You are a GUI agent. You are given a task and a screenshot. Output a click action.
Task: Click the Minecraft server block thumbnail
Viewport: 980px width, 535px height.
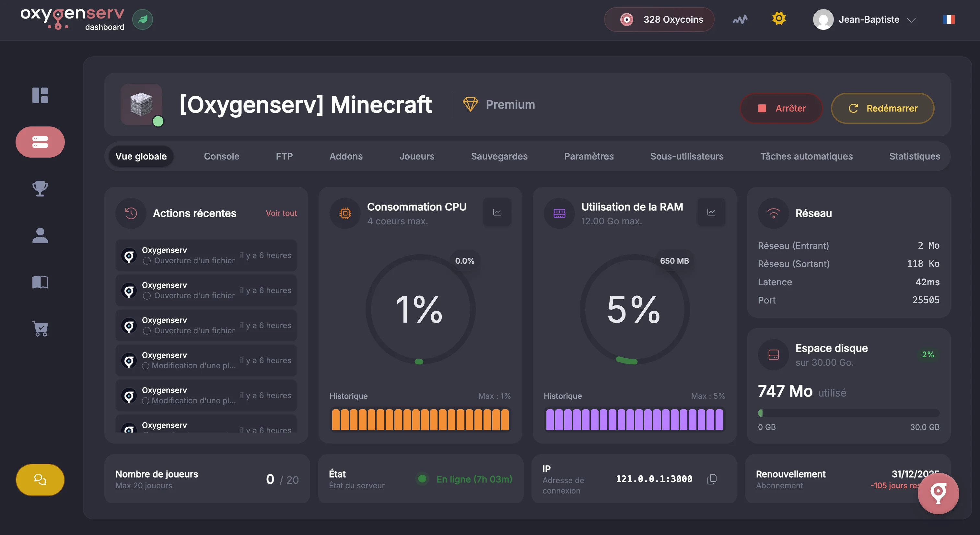pos(141,104)
